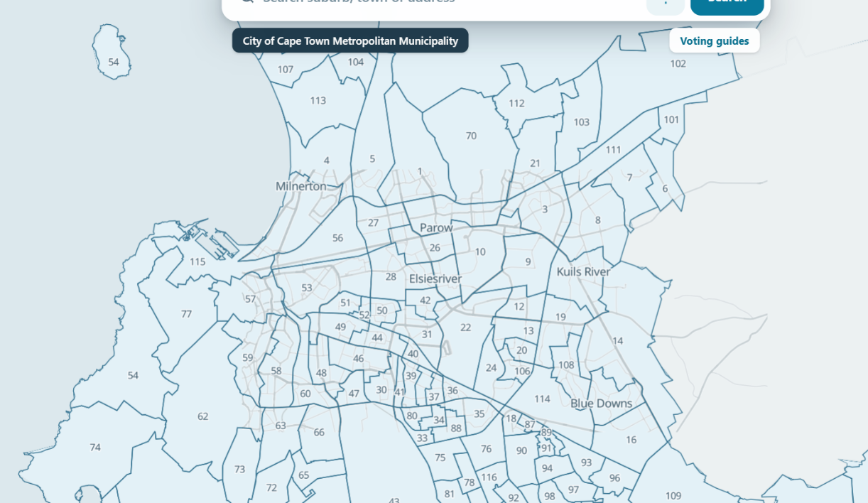Click ward number 12 label

pos(519,307)
